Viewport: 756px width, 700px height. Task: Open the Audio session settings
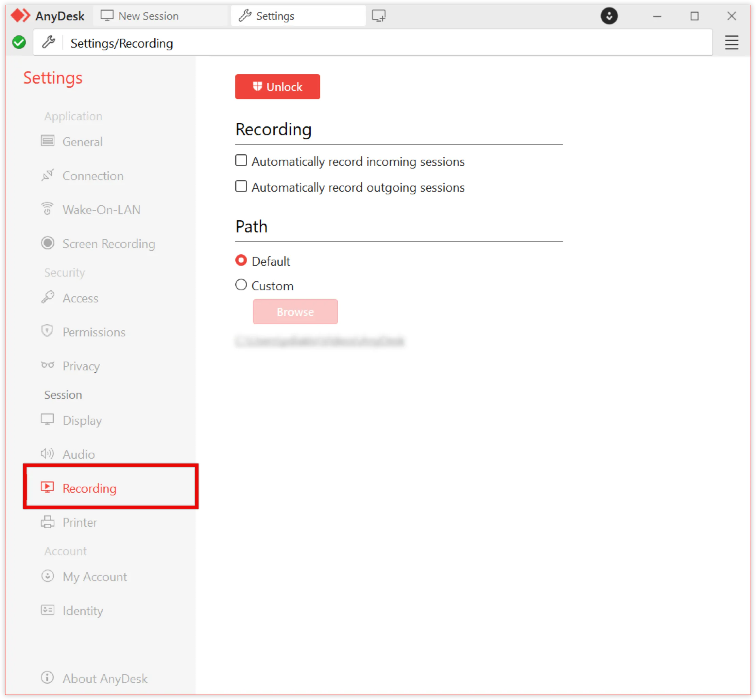pos(78,454)
